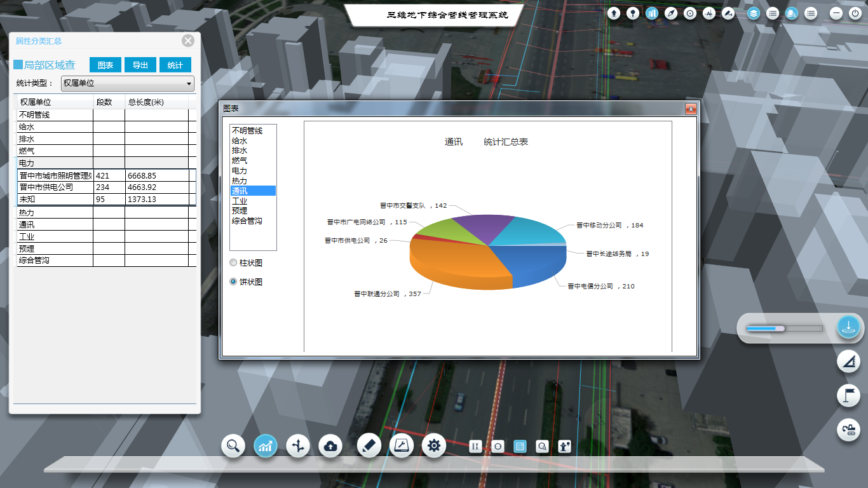Toggle the blue grid icon in bottom toolbar
This screenshot has width=868, height=488.
coord(520,446)
